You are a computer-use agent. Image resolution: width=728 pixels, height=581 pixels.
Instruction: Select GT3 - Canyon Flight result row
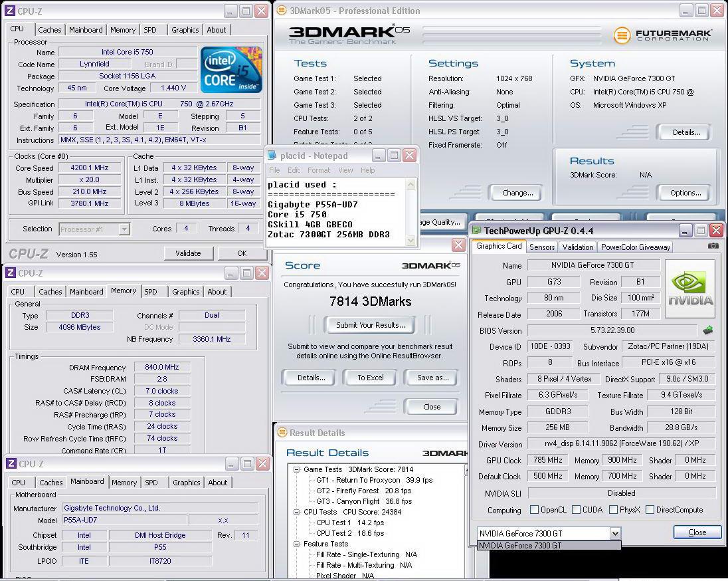pyautogui.click(x=364, y=501)
